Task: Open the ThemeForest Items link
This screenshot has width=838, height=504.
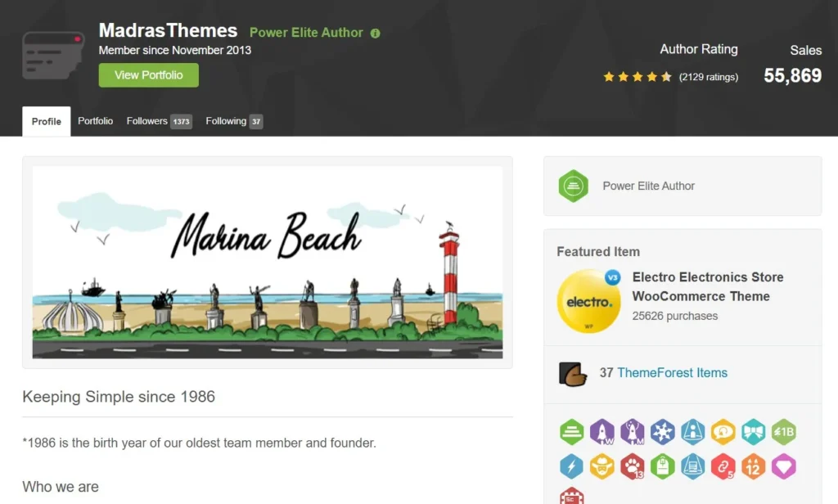Action: pyautogui.click(x=672, y=373)
